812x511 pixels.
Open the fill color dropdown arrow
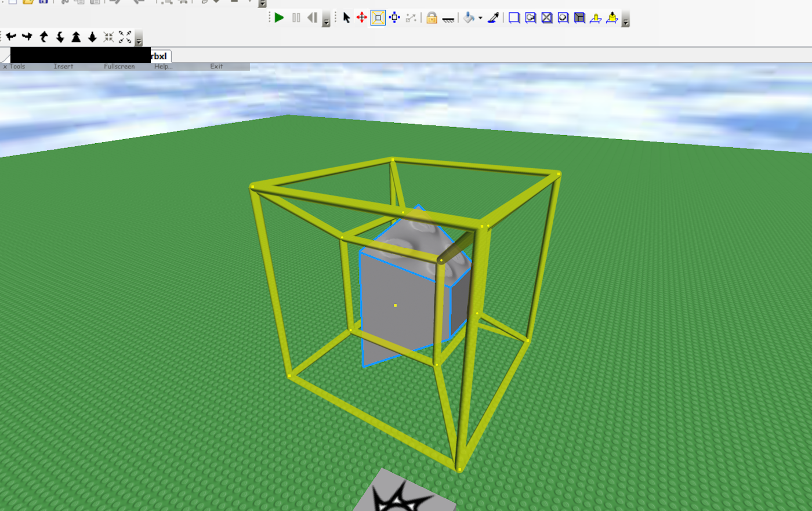click(480, 18)
